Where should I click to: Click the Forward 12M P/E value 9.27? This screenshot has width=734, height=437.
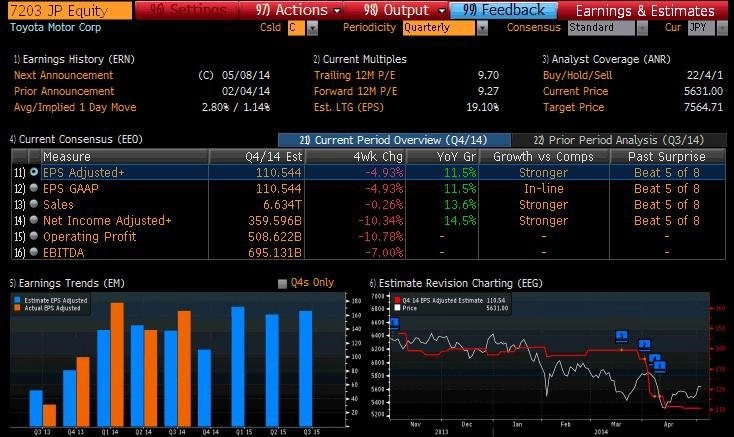pyautogui.click(x=488, y=91)
